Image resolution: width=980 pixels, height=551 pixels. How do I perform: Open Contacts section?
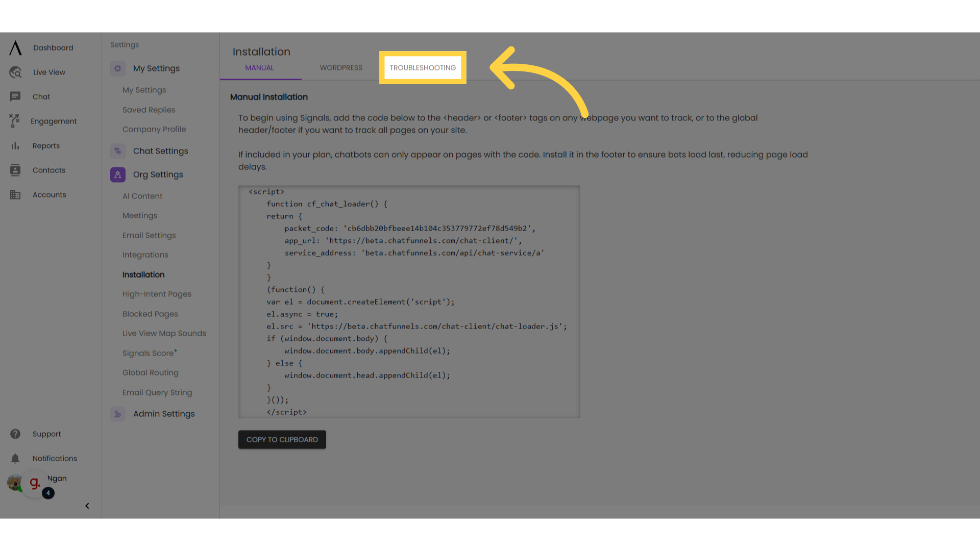[x=49, y=170]
